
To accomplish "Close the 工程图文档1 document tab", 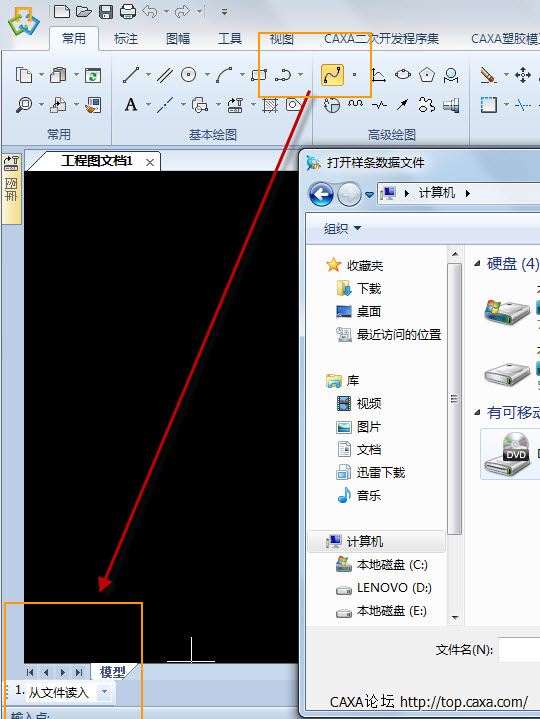I will [x=150, y=162].
